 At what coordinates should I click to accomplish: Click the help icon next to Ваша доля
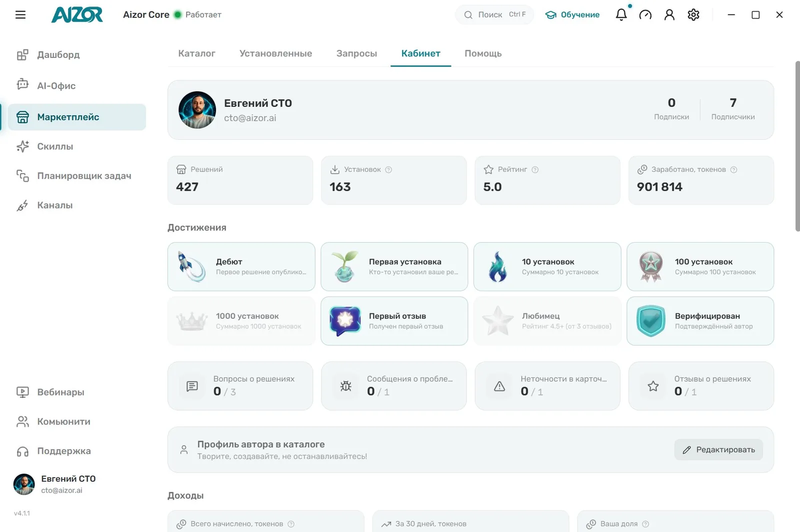coord(645,524)
